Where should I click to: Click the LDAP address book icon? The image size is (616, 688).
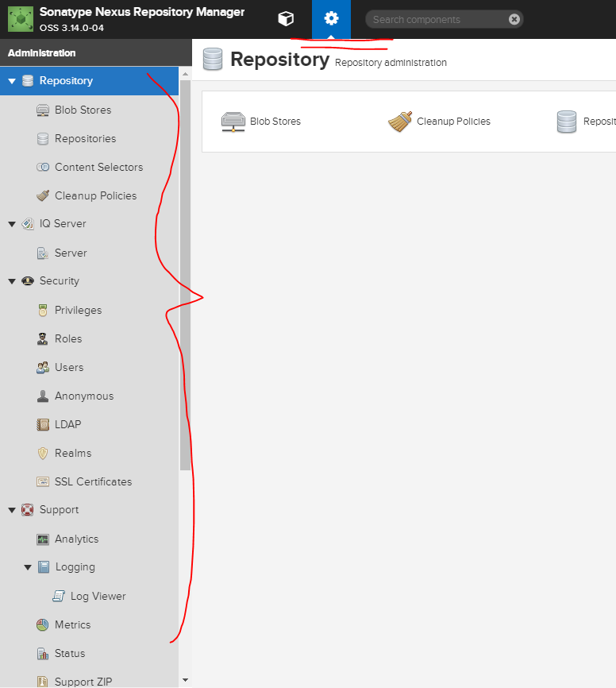pyautogui.click(x=43, y=424)
